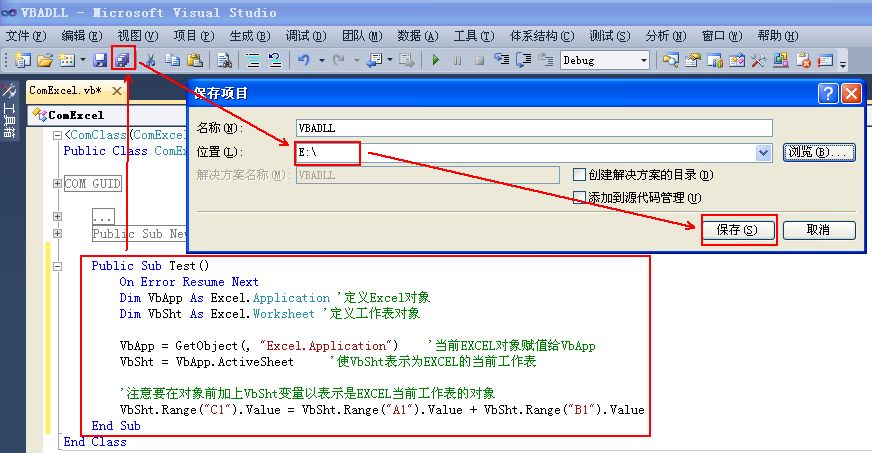Image resolution: width=872 pixels, height=453 pixels.
Task: Open the 编辑(E) menu
Action: (82, 36)
